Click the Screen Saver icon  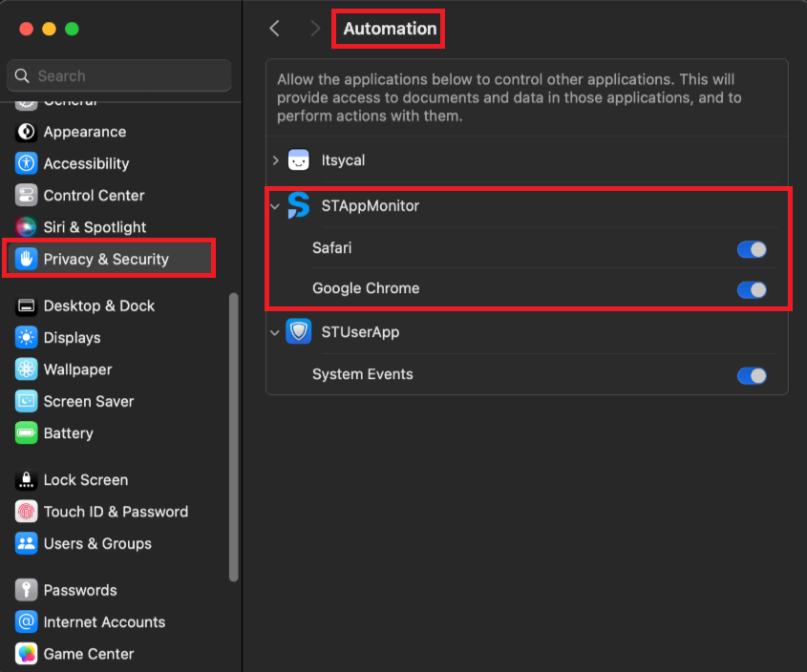point(26,401)
